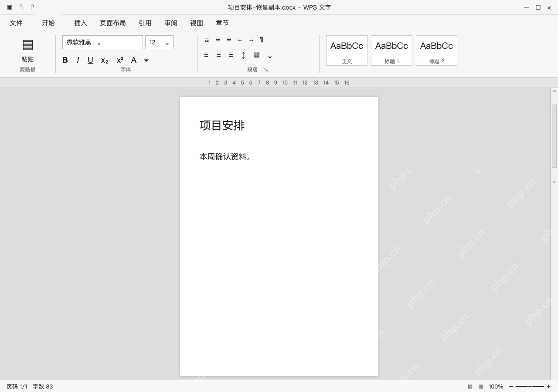558x392 pixels.
Task: Open the 视图 tab
Action: [x=197, y=23]
